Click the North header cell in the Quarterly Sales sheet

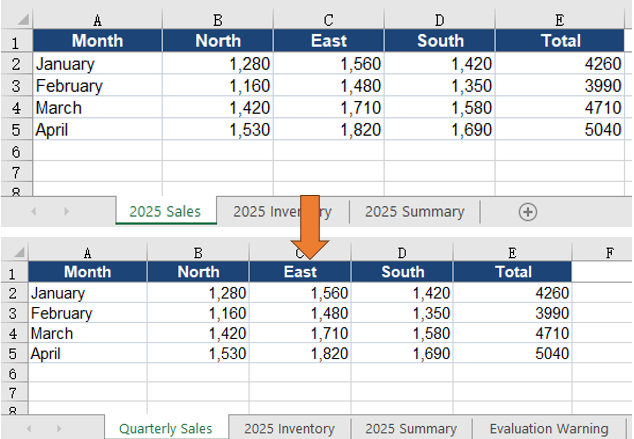click(198, 272)
